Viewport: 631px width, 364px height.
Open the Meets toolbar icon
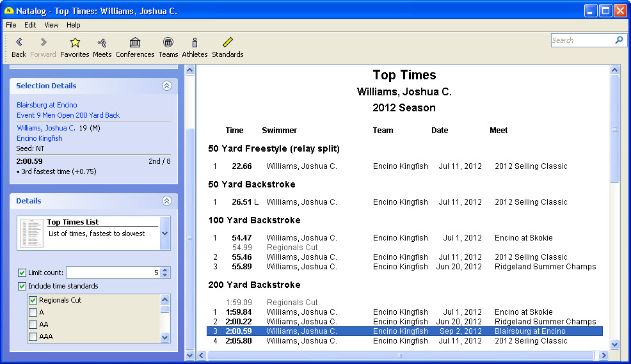tap(102, 43)
